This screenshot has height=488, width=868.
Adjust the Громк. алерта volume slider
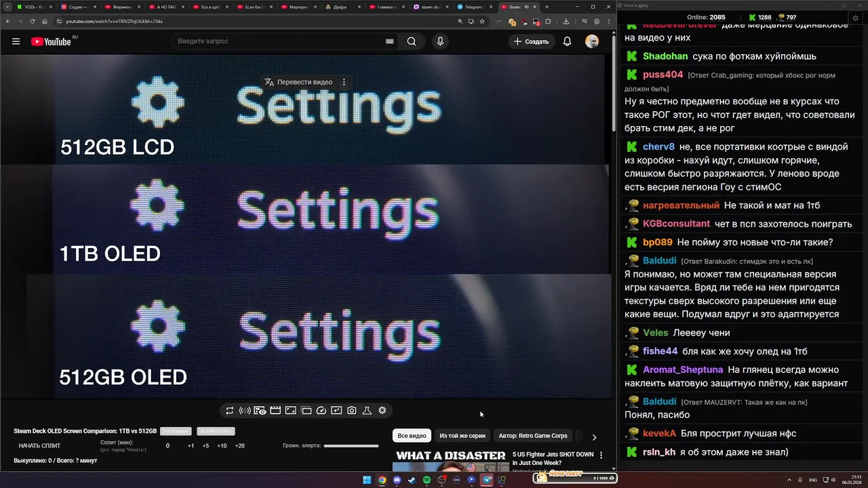351,446
